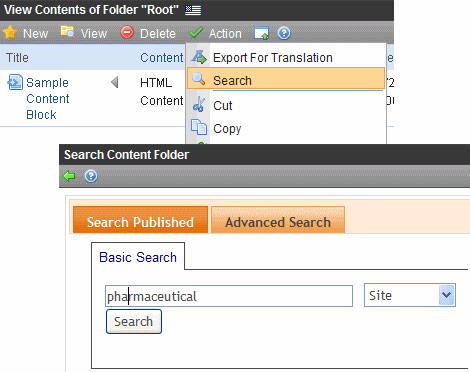
Task: Open the Action menu label
Action: 225,34
